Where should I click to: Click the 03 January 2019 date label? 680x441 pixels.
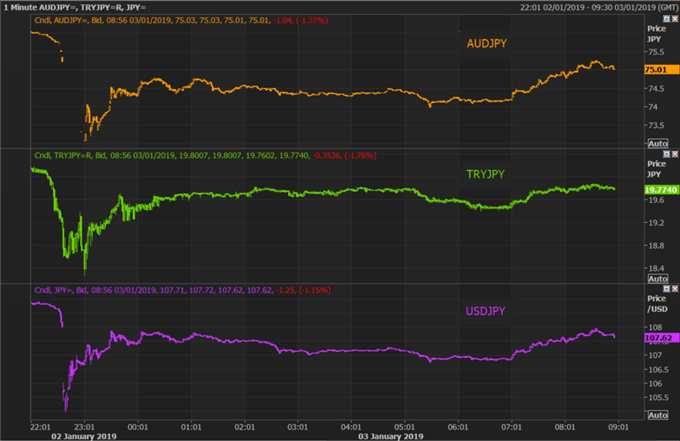[x=391, y=436]
